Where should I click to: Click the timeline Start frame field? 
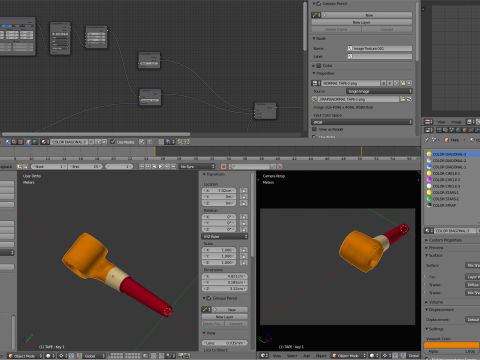(x=49, y=166)
